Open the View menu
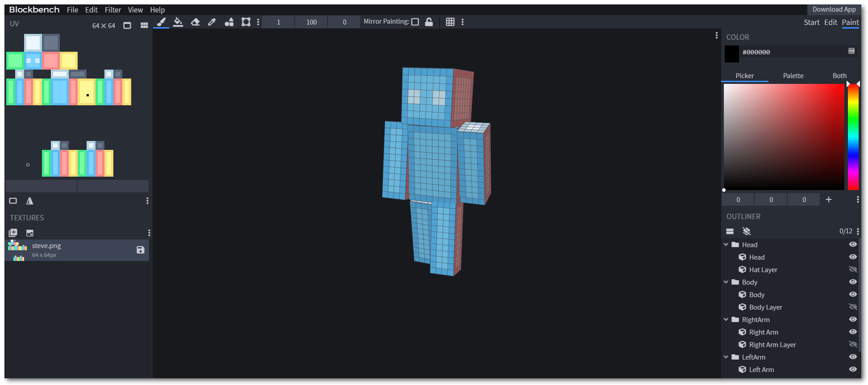The width and height of the screenshot is (868, 385). coord(135,10)
